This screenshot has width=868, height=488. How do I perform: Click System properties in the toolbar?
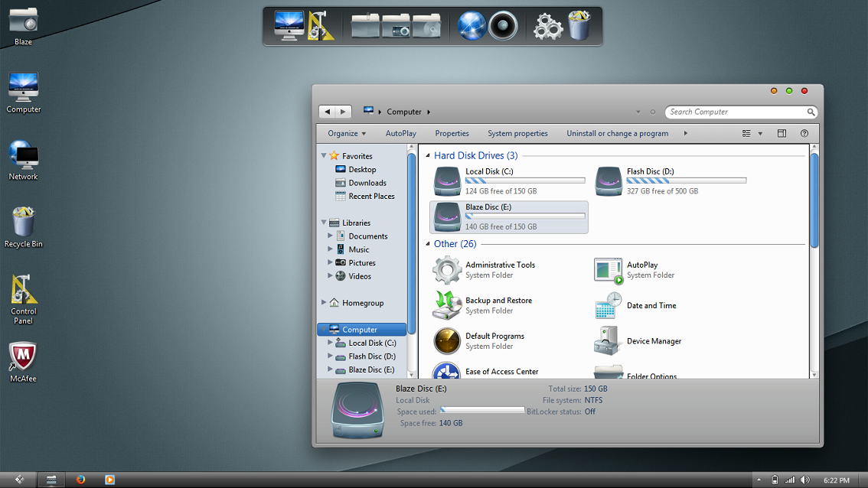(x=517, y=133)
